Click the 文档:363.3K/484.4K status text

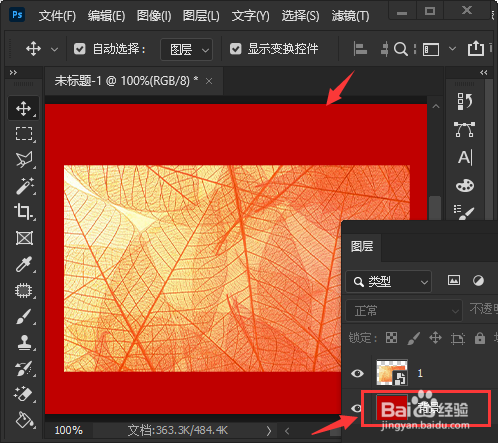point(178,430)
